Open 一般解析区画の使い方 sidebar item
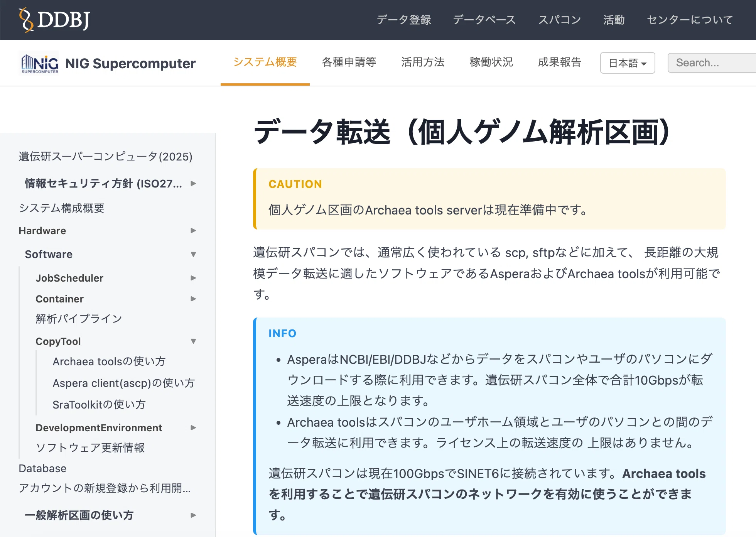Image resolution: width=756 pixels, height=537 pixels. tap(79, 515)
